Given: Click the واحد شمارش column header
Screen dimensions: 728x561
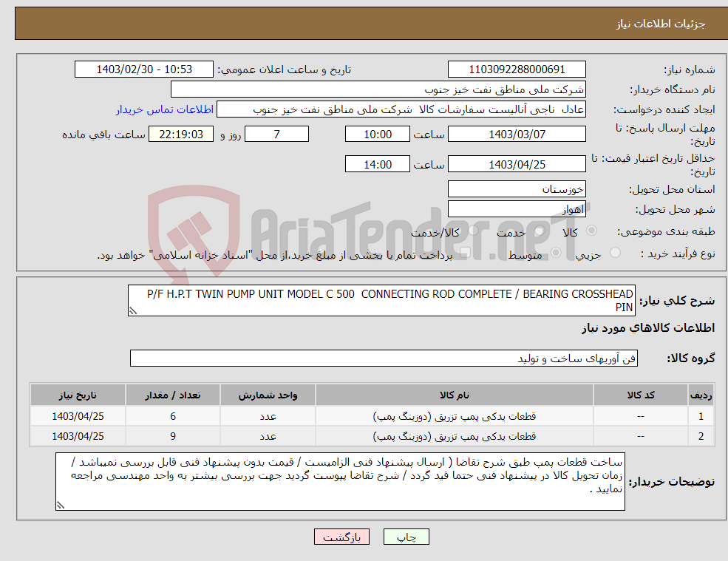Looking at the screenshot, I should coord(268,395).
